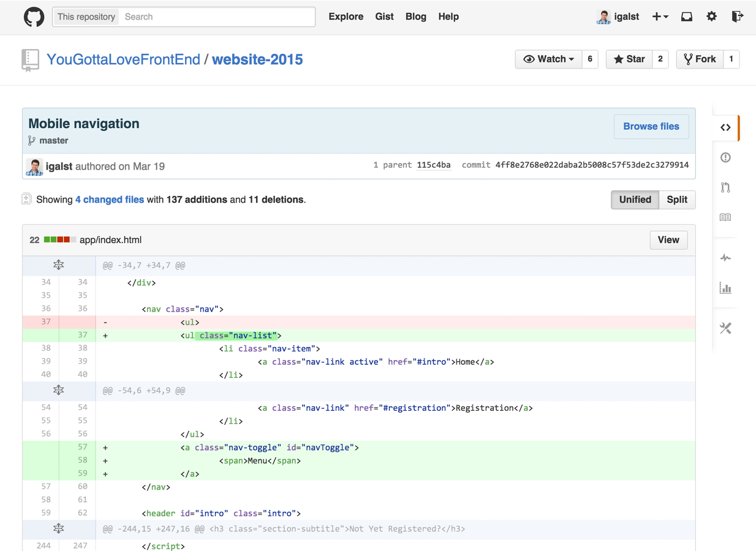Open the Pulse activity sidebar icon
Screen dimensions: 756x551
tap(725, 258)
